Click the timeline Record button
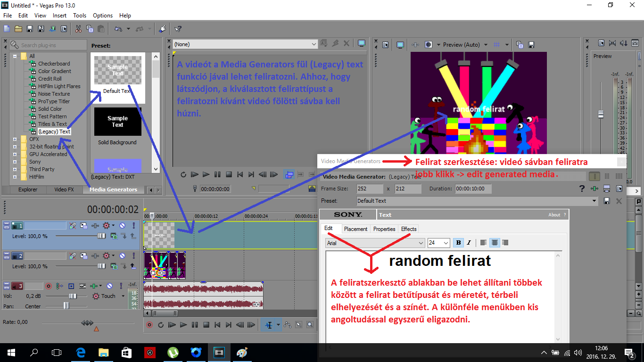This screenshot has width=644, height=362. [149, 325]
